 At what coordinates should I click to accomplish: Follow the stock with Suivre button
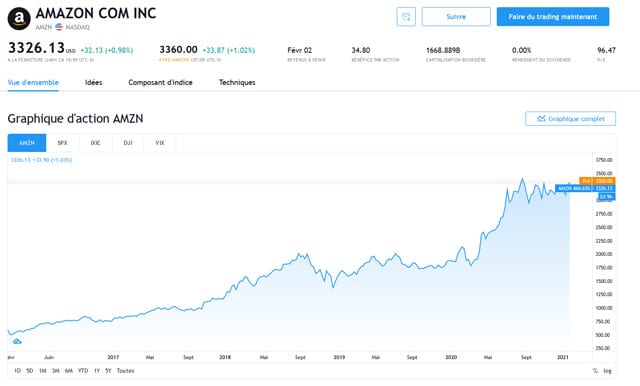tap(456, 17)
